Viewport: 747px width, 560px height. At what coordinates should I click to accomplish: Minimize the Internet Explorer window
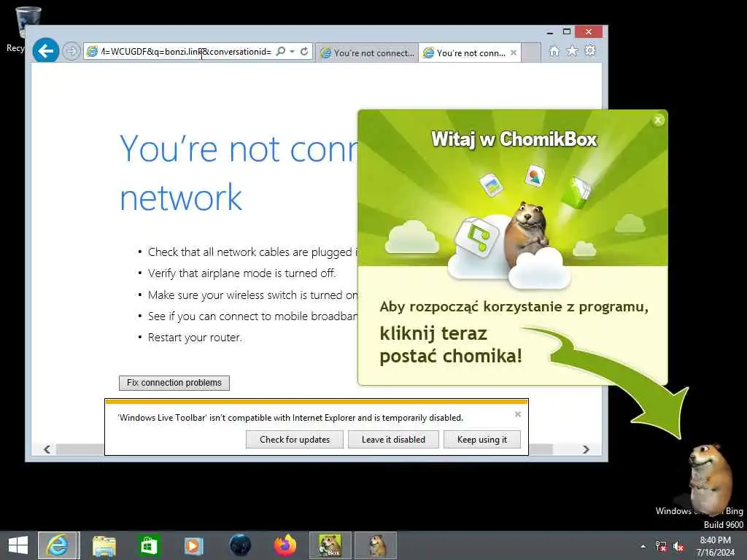click(550, 32)
